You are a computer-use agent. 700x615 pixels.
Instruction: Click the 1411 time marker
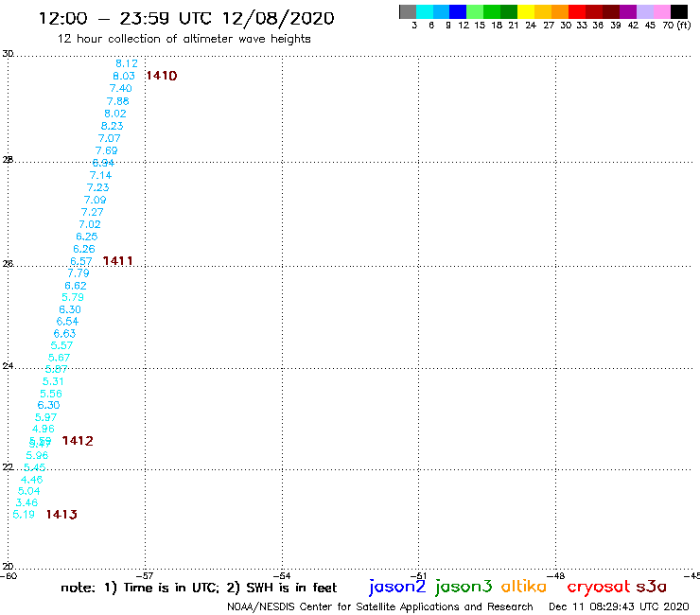(x=118, y=260)
